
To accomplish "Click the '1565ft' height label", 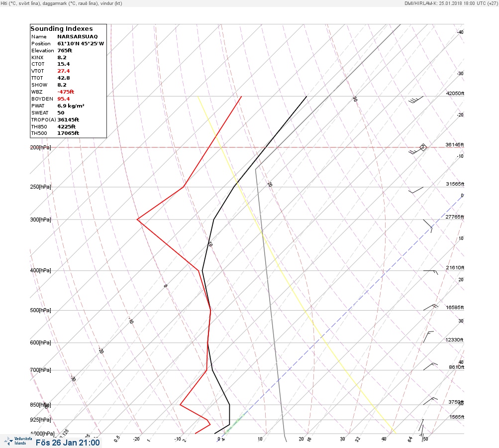I will click(x=457, y=417).
